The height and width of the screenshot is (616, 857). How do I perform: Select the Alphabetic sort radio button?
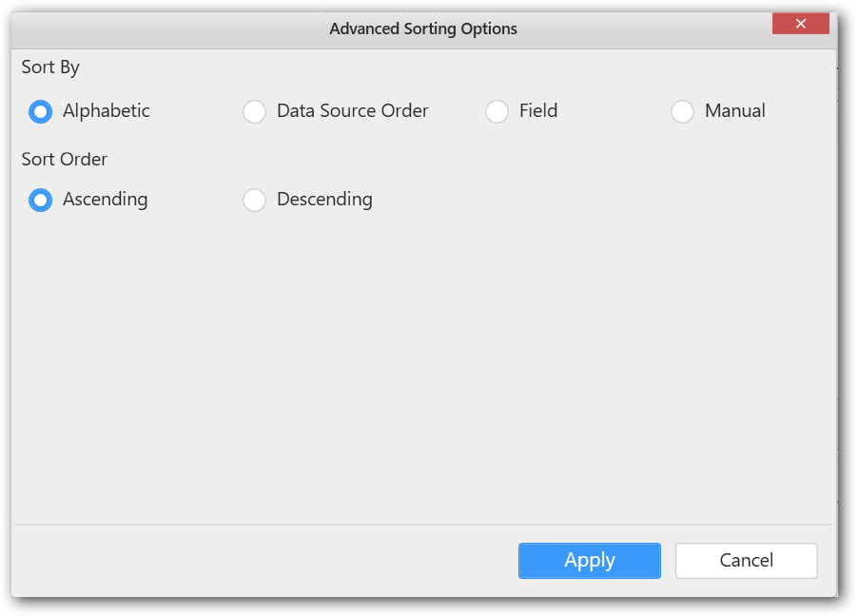pyautogui.click(x=40, y=112)
